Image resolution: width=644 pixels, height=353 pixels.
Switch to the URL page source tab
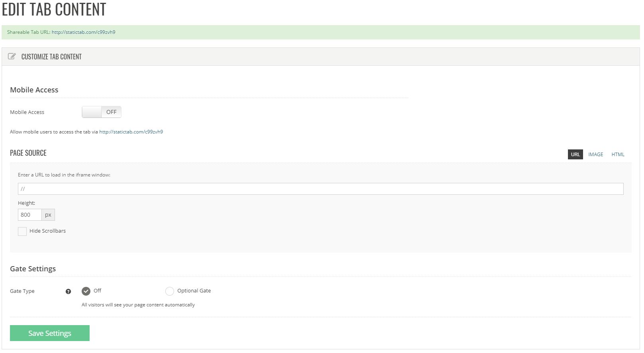[x=575, y=155]
